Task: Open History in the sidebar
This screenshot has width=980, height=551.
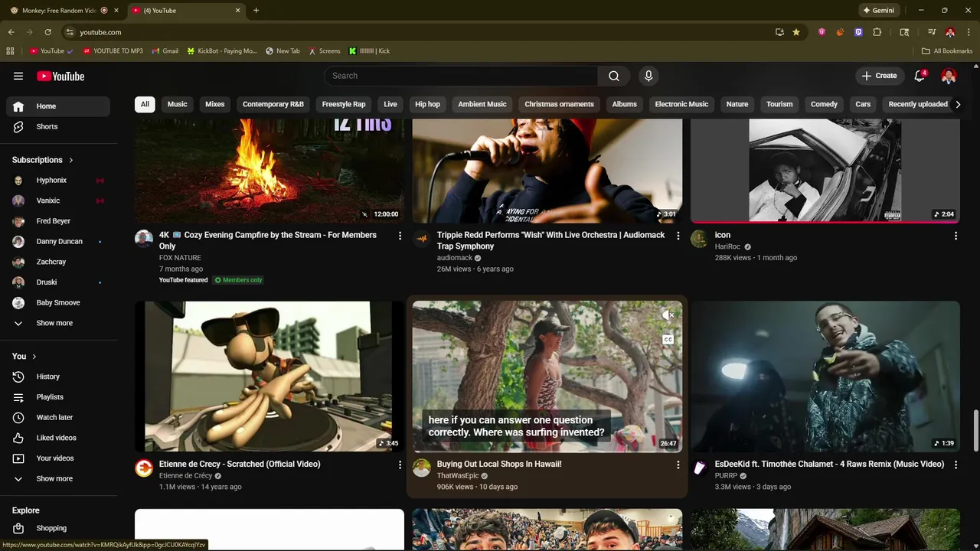Action: [x=58, y=377]
